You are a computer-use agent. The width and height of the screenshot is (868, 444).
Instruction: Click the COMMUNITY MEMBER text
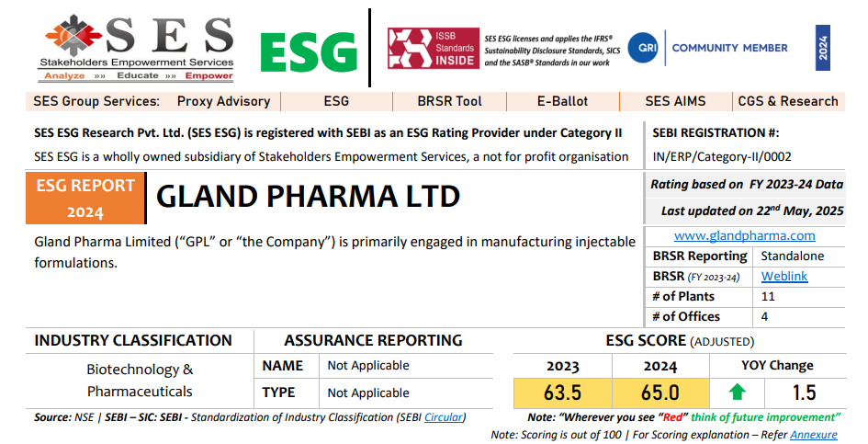(x=729, y=48)
